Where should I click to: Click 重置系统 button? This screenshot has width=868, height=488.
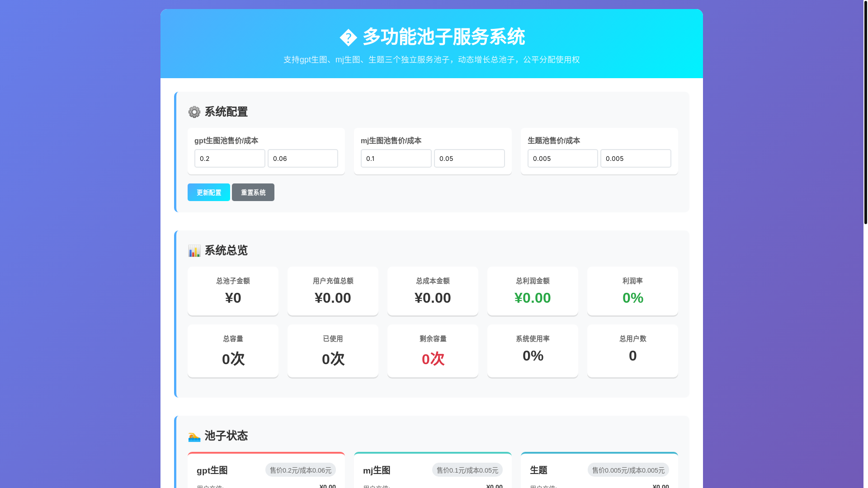253,192
